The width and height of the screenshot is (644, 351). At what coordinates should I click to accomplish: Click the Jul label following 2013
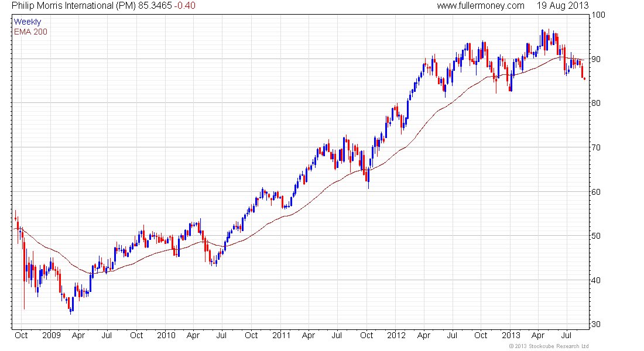coord(566,335)
